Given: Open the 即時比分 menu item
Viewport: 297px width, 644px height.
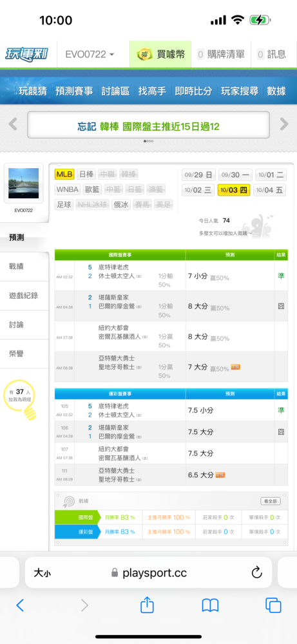Looking at the screenshot, I should [x=193, y=91].
